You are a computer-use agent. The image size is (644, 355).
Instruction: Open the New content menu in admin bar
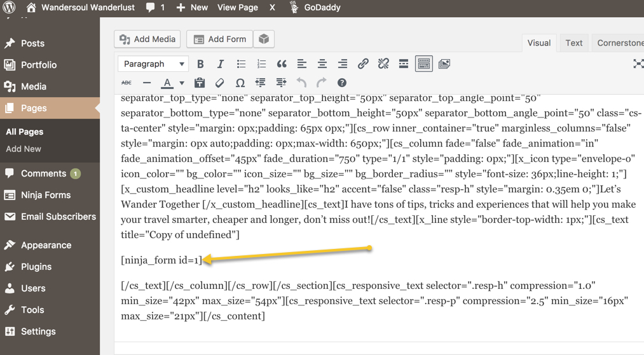point(192,8)
